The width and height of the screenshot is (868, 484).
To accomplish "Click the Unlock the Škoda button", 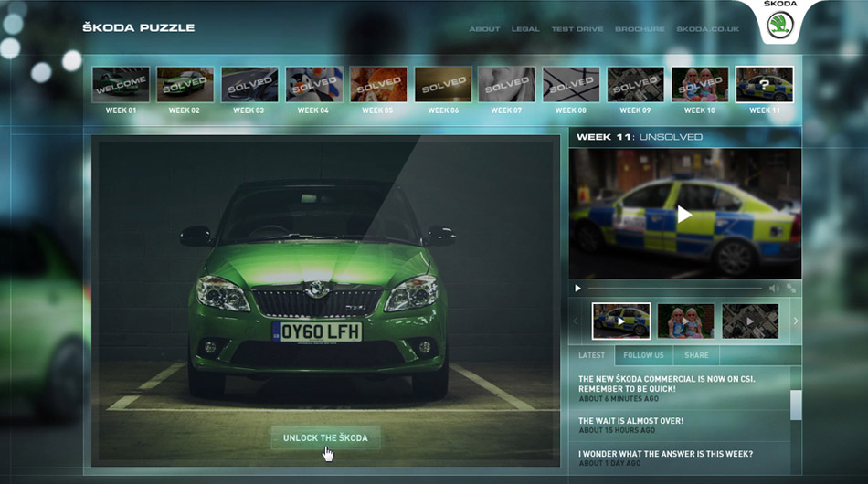I will coord(325,437).
